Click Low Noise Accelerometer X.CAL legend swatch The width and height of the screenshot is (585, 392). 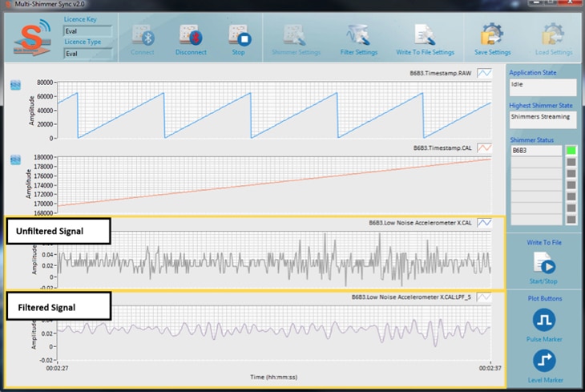coord(484,223)
